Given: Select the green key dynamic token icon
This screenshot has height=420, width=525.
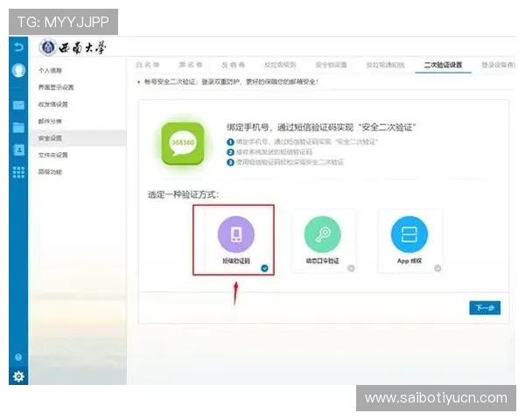Looking at the screenshot, I should 322,234.
